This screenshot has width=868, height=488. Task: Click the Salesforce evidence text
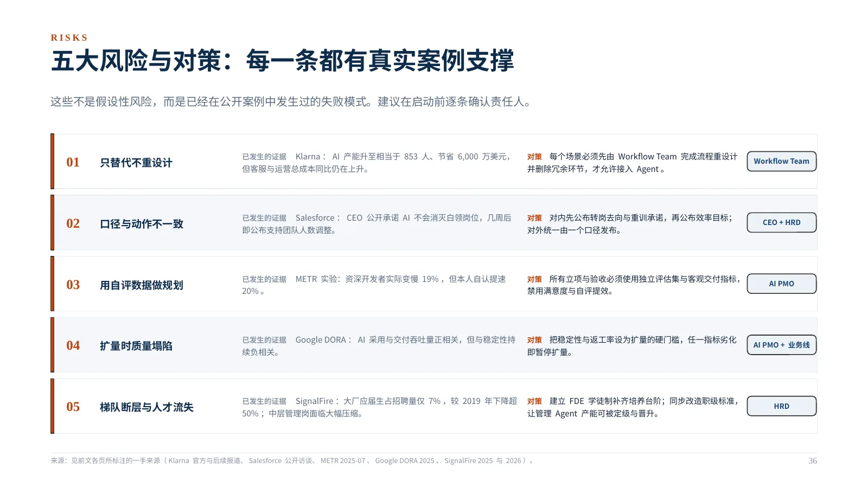tap(377, 224)
